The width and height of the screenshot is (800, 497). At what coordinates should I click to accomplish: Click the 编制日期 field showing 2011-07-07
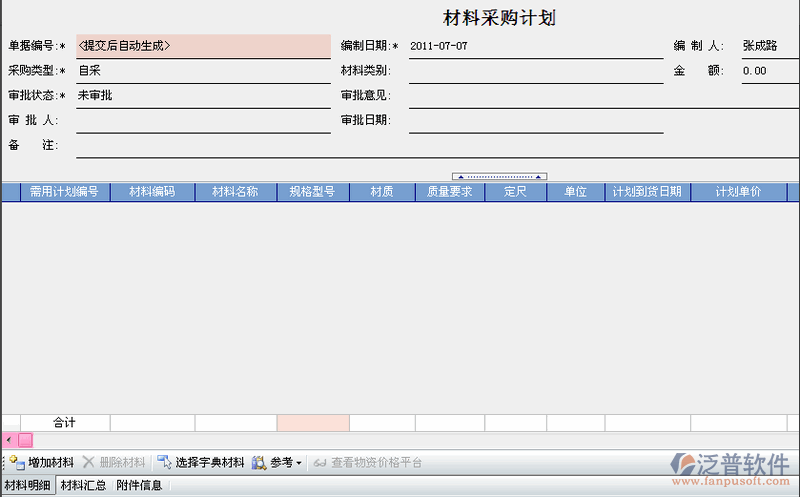536,46
